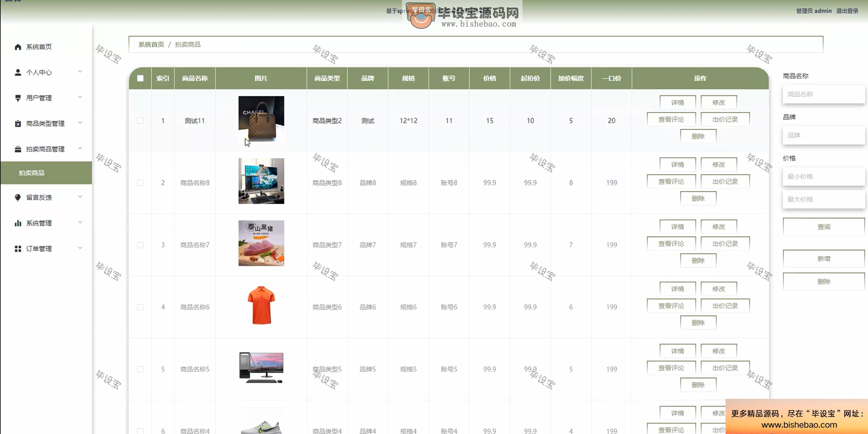This screenshot has height=434, width=868.
Task: Select the 拍卖商品 submenu item
Action: pos(46,173)
